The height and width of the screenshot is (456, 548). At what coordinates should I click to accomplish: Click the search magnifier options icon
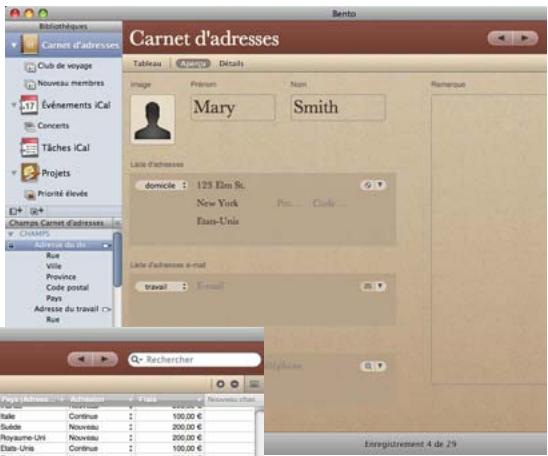click(136, 360)
